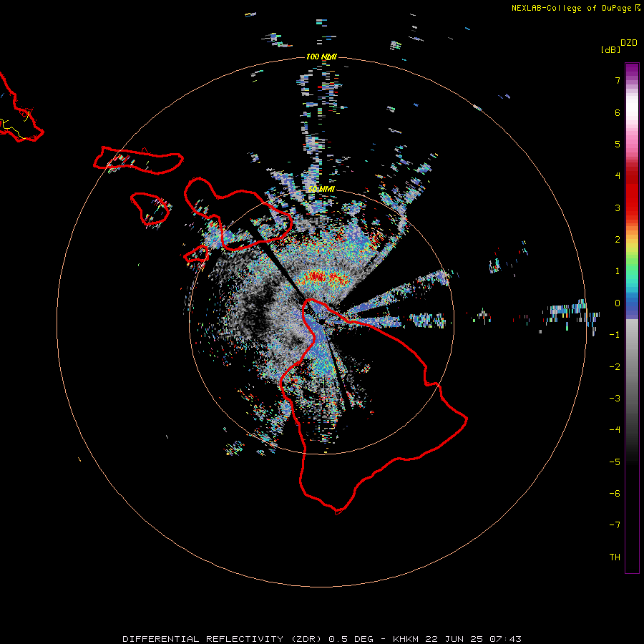Click the -4 value on color scale
The height and width of the screenshot is (644, 644).
pyautogui.click(x=615, y=430)
